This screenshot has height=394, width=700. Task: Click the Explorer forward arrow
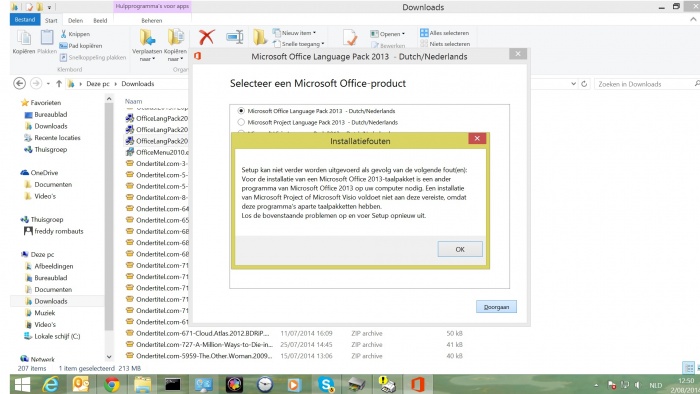36,83
